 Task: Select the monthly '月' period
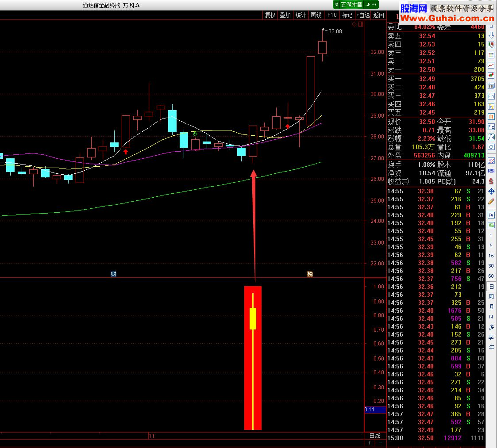pyautogui.click(x=491, y=306)
